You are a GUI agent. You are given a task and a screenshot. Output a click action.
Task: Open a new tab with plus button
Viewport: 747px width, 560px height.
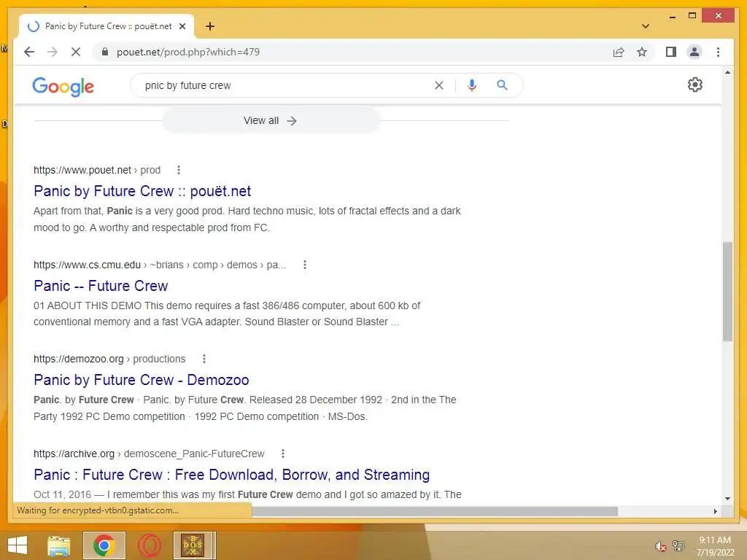(x=210, y=26)
